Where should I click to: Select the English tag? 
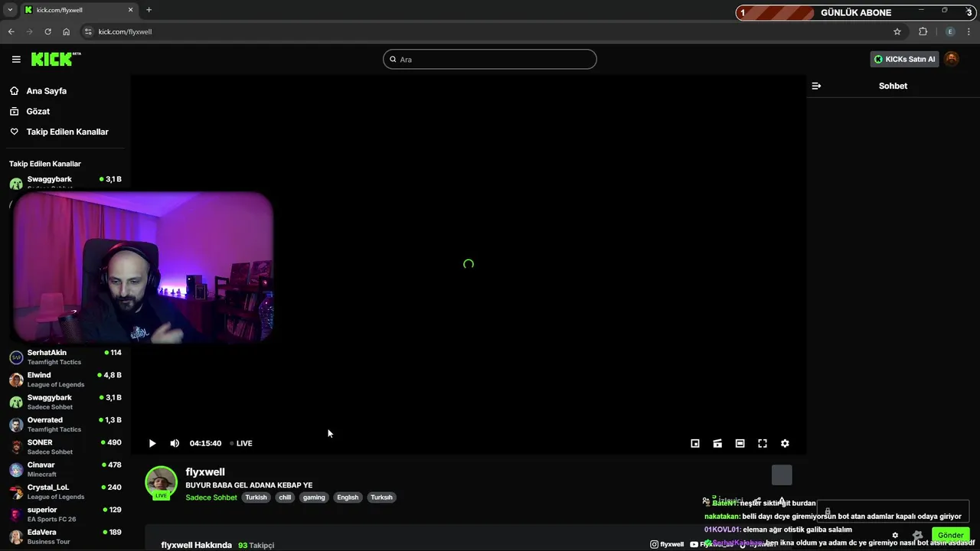[348, 497]
